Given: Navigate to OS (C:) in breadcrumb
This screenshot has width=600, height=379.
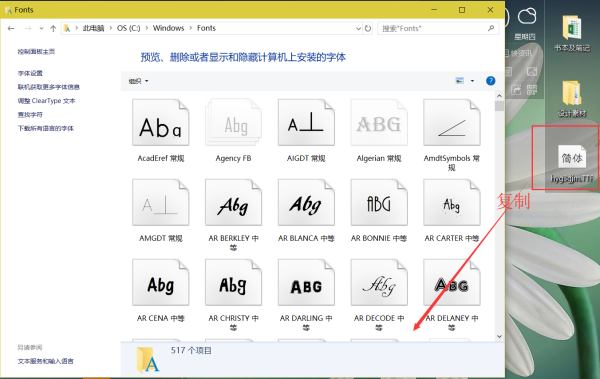Looking at the screenshot, I should (x=129, y=28).
